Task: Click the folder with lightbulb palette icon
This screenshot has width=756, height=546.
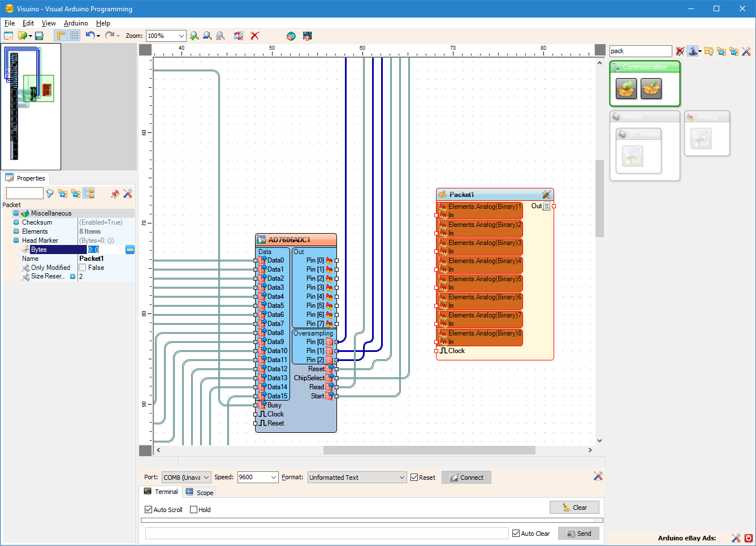Action: 709,51
